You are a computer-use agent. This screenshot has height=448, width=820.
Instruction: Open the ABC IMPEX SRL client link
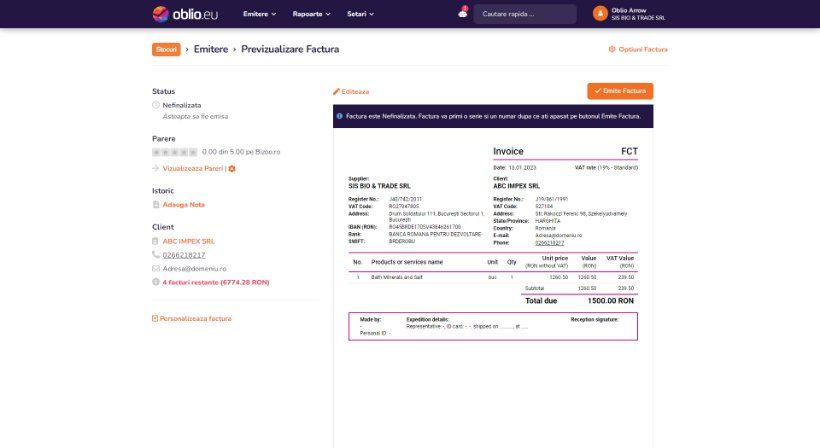tap(188, 241)
